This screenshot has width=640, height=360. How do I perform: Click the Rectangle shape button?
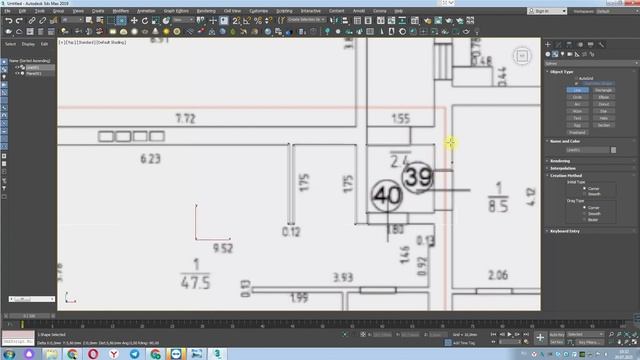click(603, 90)
